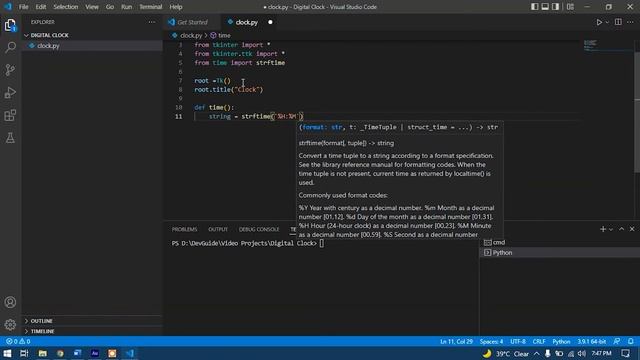This screenshot has height=360, width=640.
Task: Split the editor to the right
Action: tap(618, 22)
